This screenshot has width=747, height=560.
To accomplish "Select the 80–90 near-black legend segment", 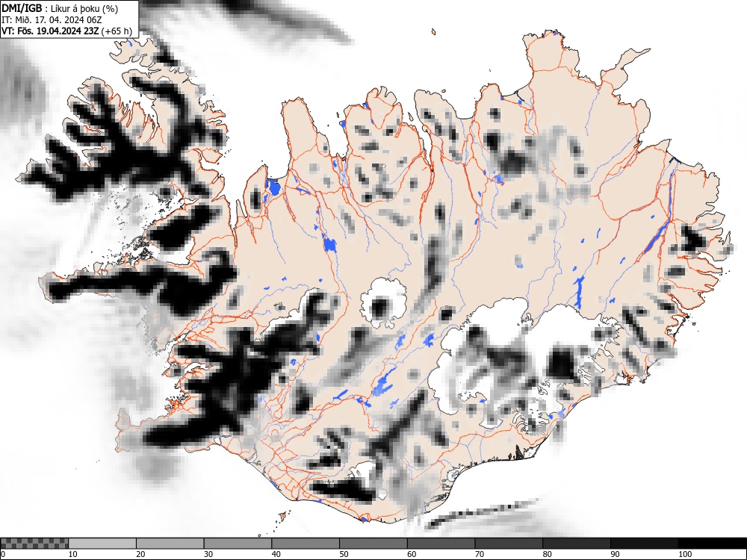I will tap(576, 544).
